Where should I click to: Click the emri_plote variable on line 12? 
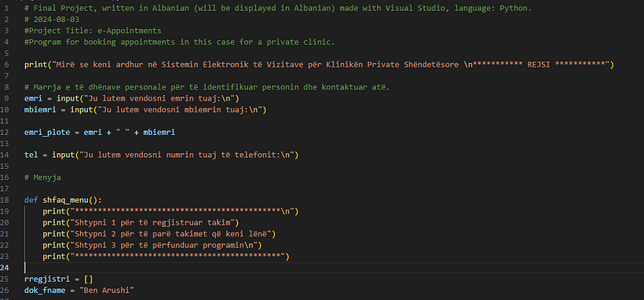pyautogui.click(x=47, y=132)
